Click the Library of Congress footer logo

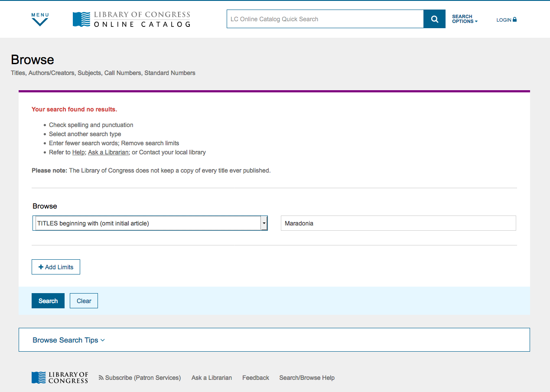pyautogui.click(x=60, y=378)
